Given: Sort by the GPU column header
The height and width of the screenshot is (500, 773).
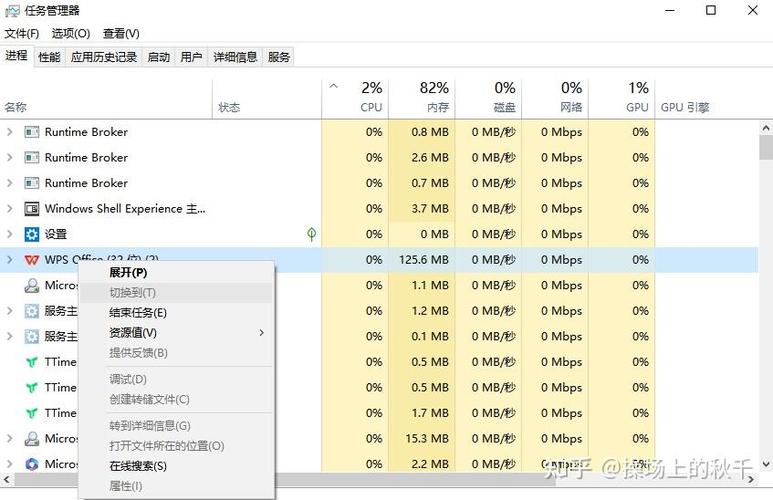Looking at the screenshot, I should point(622,98).
